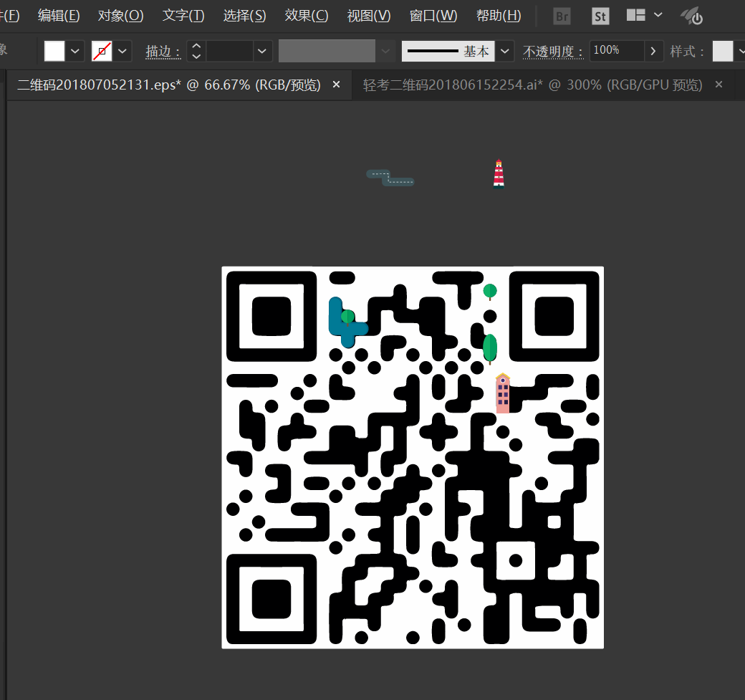745x700 pixels.
Task: Switch to 二维码201807052131.eps tab
Action: point(169,85)
